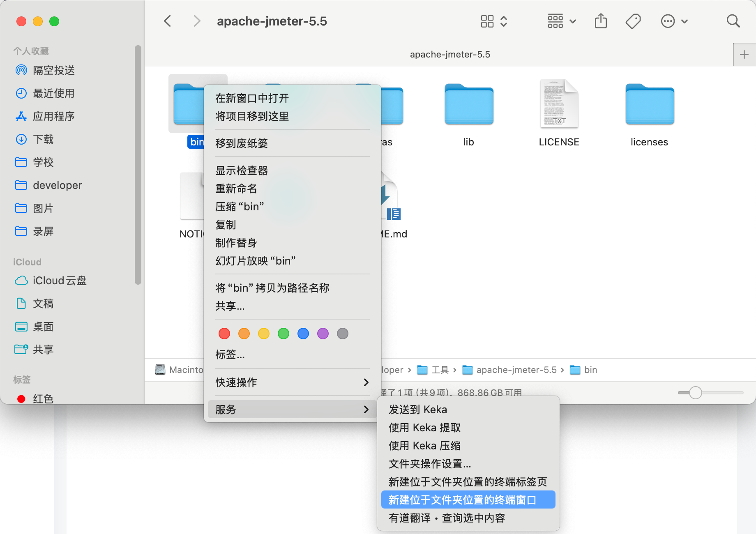Apply the orange color tag

click(x=244, y=334)
